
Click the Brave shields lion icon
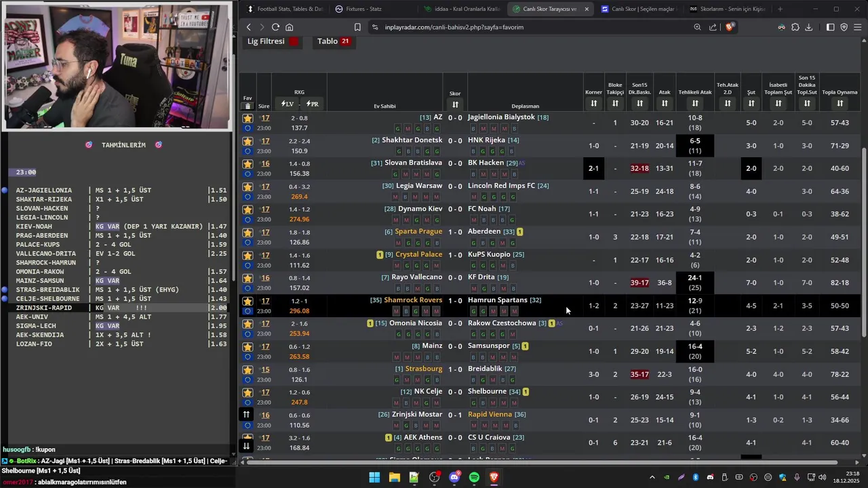730,27
